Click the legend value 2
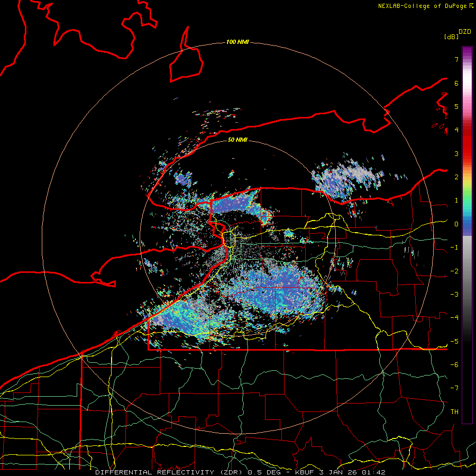 [x=456, y=177]
